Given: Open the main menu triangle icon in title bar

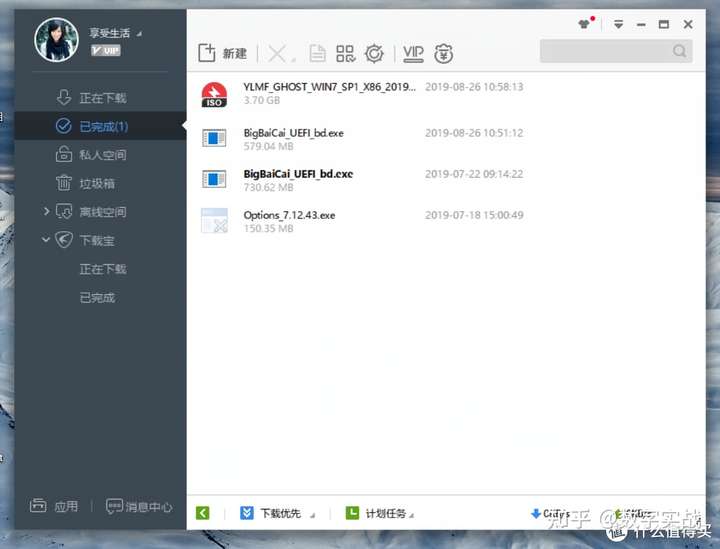Looking at the screenshot, I should click(x=619, y=24).
